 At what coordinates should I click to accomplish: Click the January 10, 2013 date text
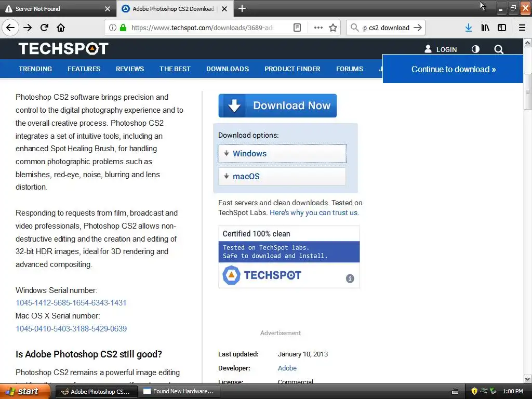coord(303,354)
